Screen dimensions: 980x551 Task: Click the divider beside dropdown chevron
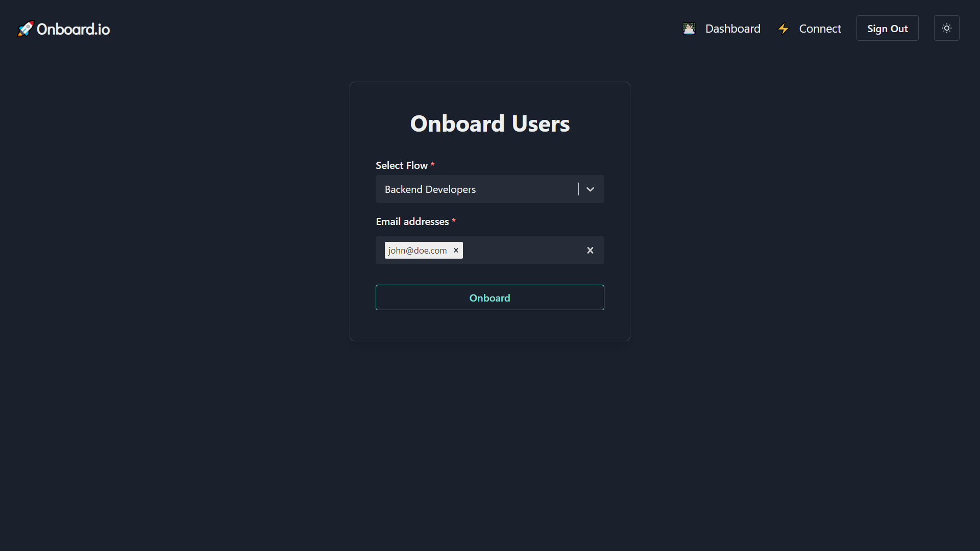[x=578, y=189]
